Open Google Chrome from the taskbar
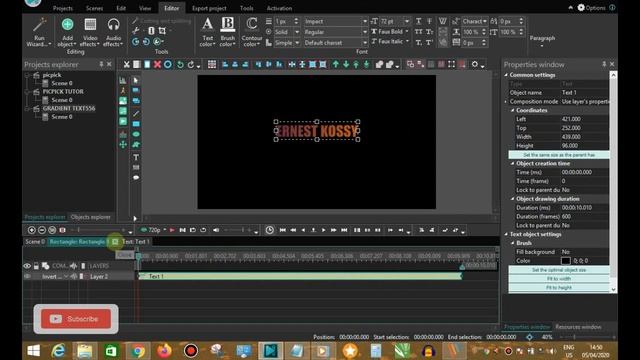This screenshot has width=640, height=360. click(x=138, y=351)
